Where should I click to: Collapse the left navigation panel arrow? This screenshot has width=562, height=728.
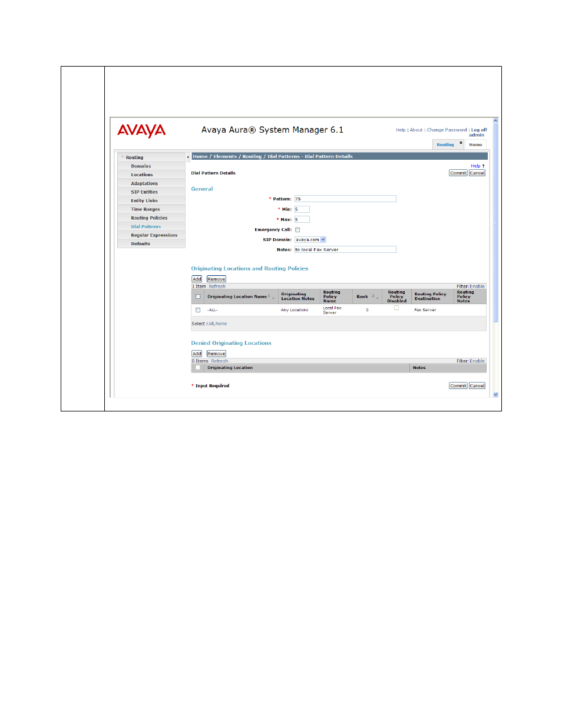pyautogui.click(x=188, y=157)
